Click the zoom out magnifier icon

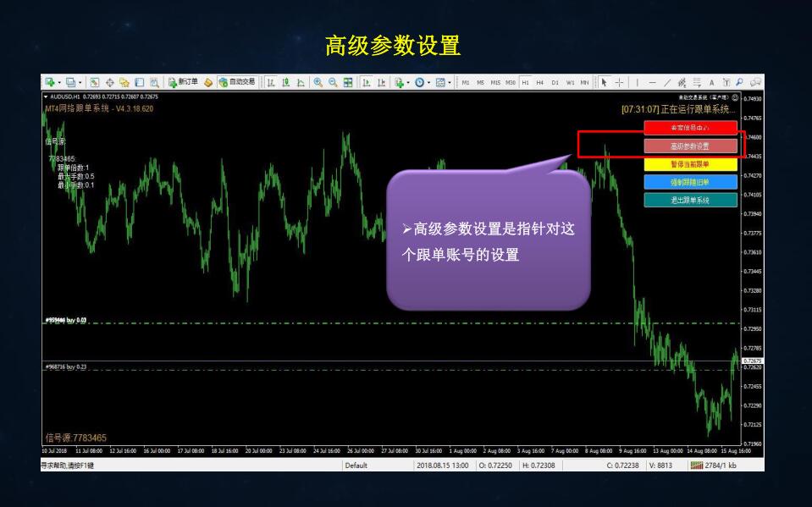coord(333,82)
